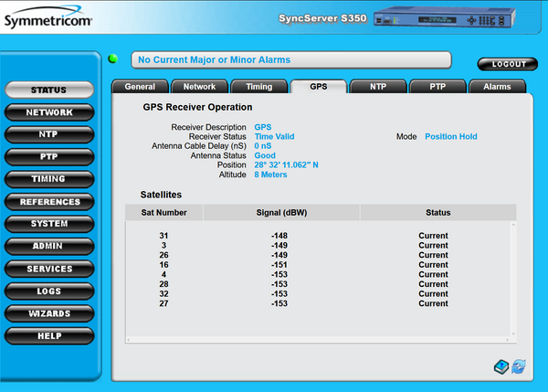The width and height of the screenshot is (548, 392).
Task: Open the LOGS section
Action: [49, 291]
